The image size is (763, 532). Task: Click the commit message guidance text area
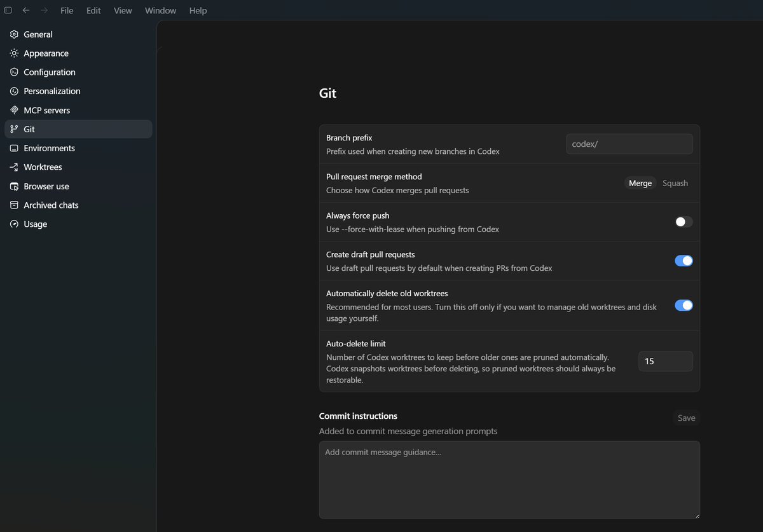click(509, 480)
